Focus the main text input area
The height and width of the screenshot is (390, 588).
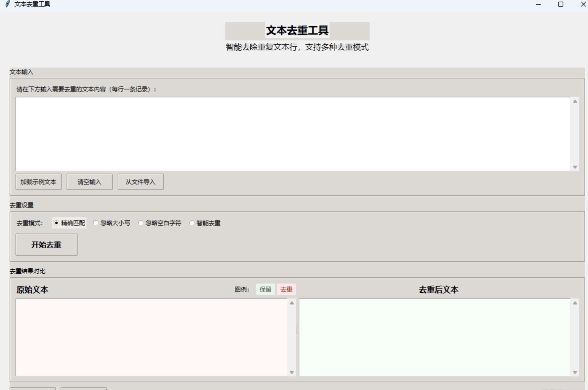(293, 134)
